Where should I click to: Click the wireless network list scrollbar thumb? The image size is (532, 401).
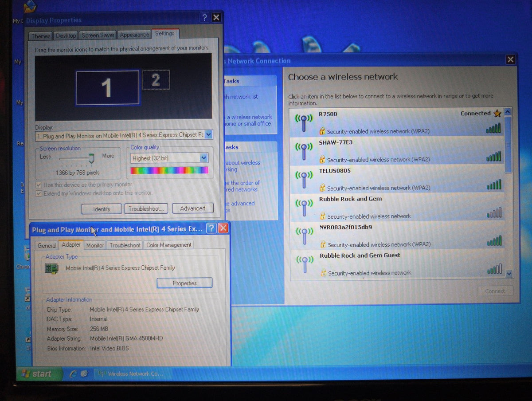coord(508,145)
